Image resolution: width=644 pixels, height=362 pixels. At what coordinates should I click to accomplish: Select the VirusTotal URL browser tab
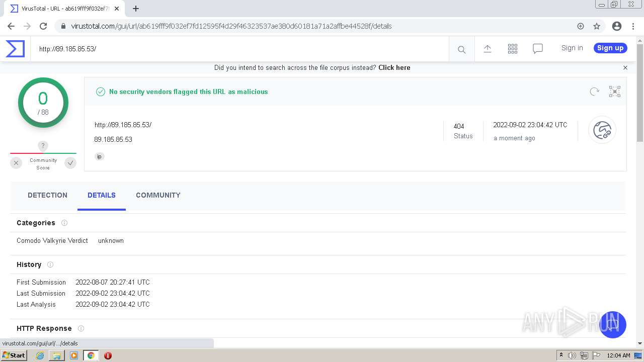pos(64,9)
